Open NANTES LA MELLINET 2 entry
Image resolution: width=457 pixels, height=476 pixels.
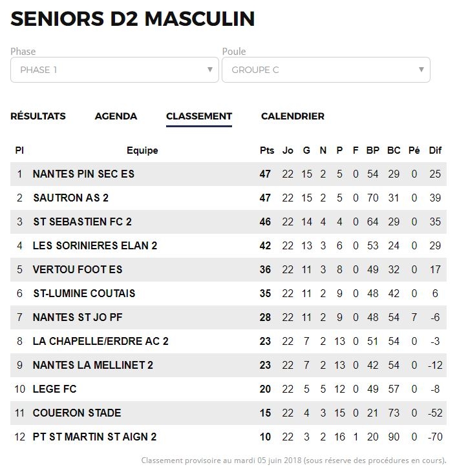(x=92, y=365)
